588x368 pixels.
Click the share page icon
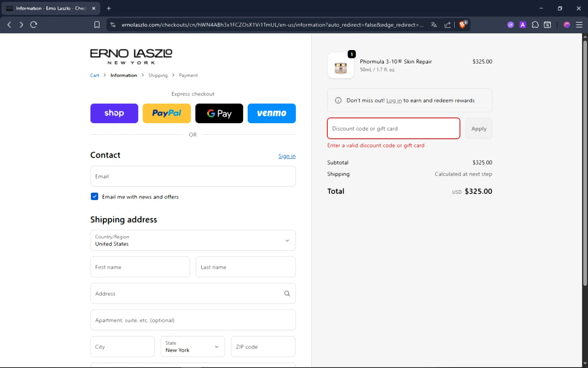coord(447,25)
